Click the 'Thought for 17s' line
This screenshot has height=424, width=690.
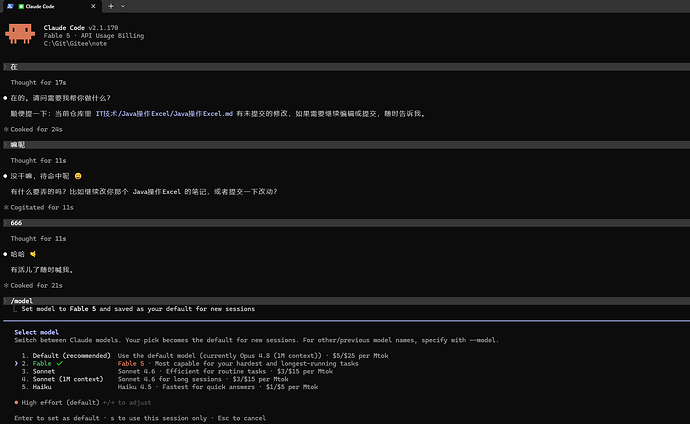tap(38, 82)
